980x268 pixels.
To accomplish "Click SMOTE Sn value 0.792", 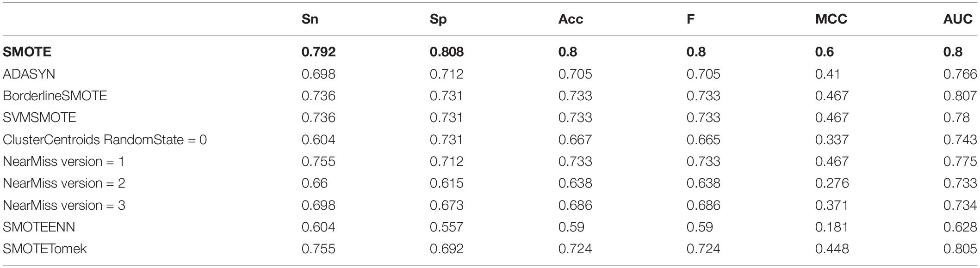I will (318, 52).
